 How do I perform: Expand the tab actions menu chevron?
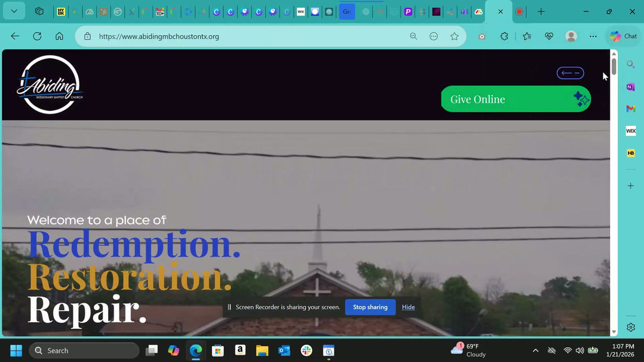click(14, 11)
